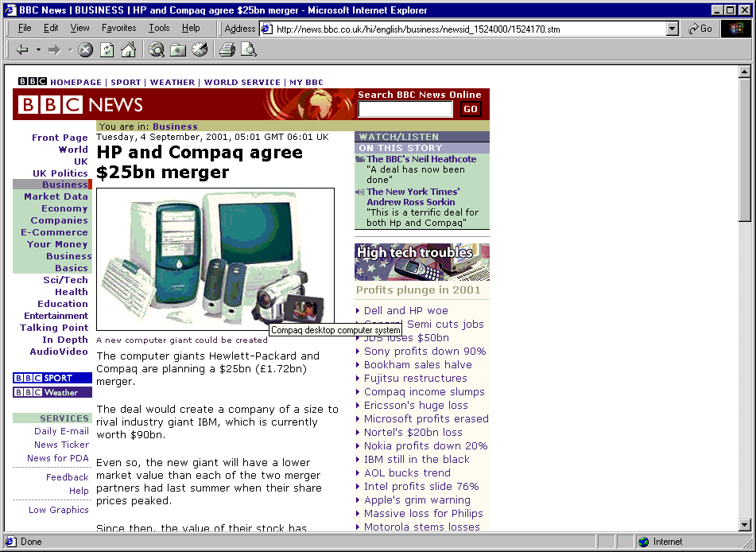Go to Front Page in the sidebar
Viewport: 756px width, 552px height.
[60, 138]
